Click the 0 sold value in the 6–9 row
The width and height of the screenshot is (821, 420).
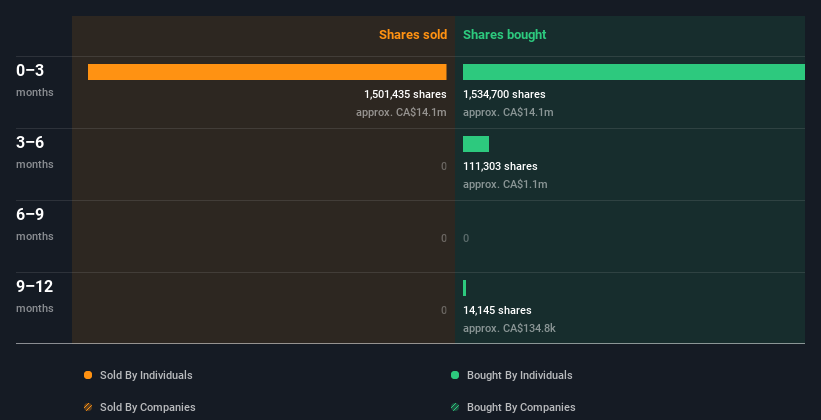pyautogui.click(x=443, y=238)
